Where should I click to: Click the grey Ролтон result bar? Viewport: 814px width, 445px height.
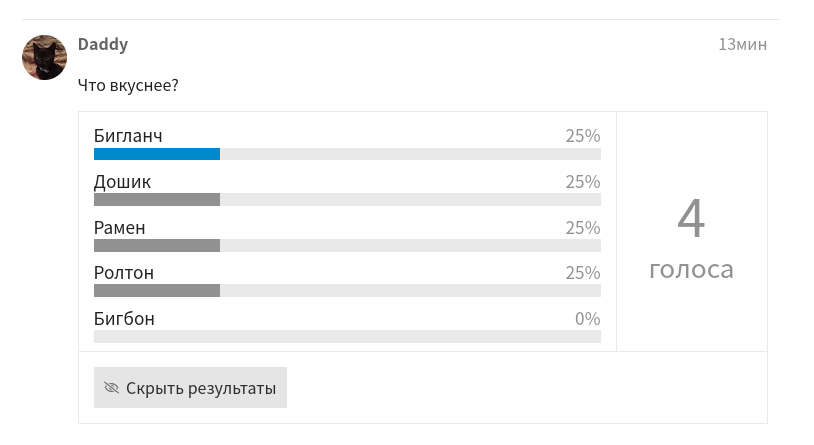[x=157, y=291]
